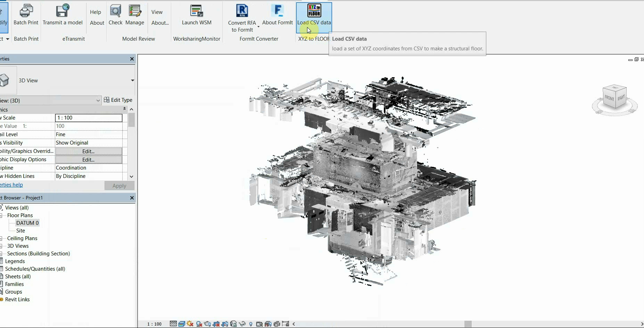Open the 3D View type dropdown
This screenshot has width=644, height=328.
[132, 80]
